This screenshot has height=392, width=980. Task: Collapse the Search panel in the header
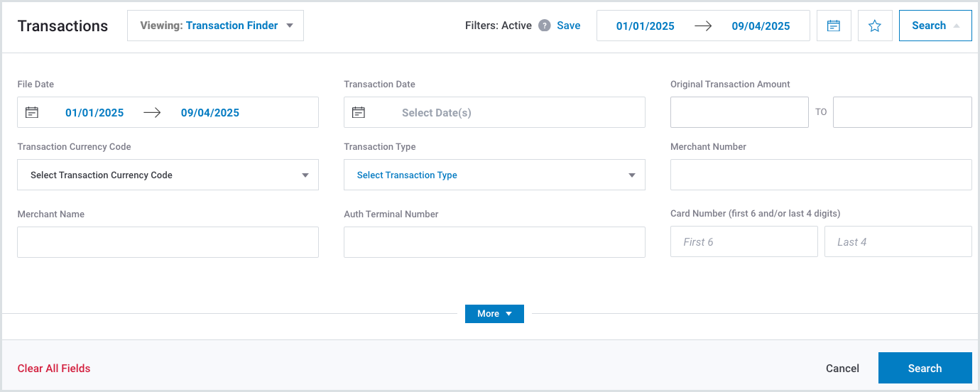(x=935, y=26)
